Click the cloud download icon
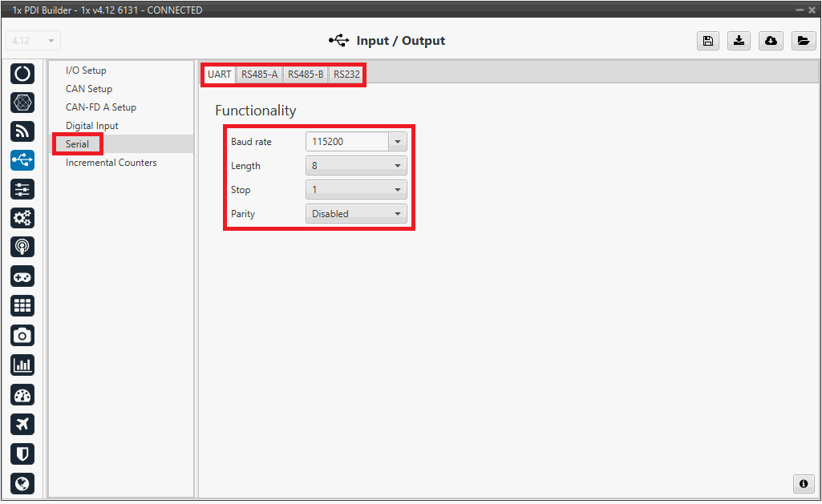 pos(771,41)
